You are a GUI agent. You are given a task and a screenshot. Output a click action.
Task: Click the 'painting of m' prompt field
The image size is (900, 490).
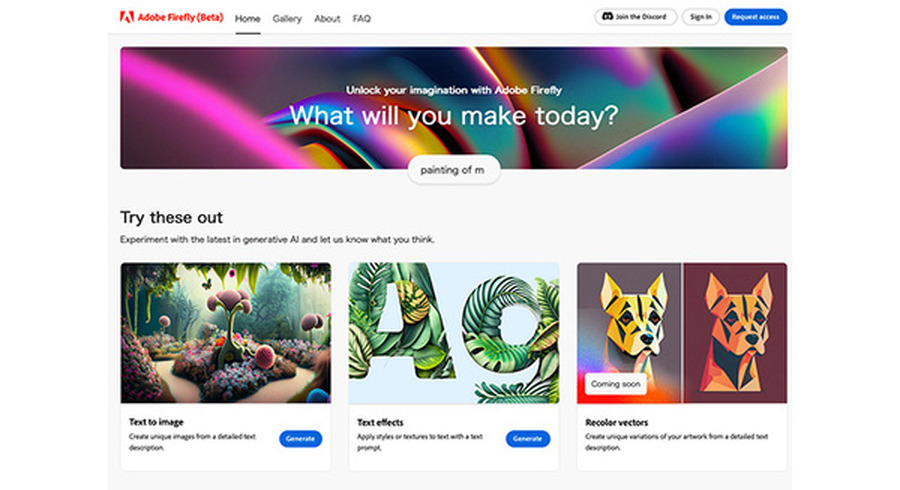453,170
